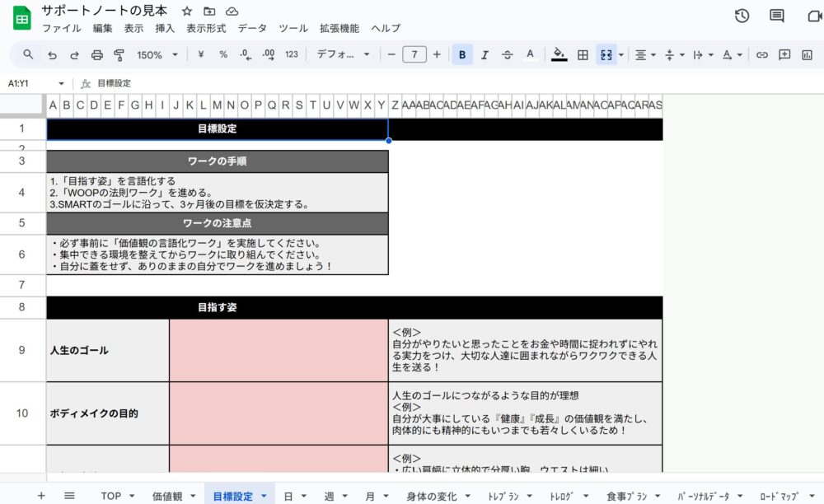Switch to the TOP sheet tab
The width and height of the screenshot is (824, 504).
pyautogui.click(x=111, y=496)
